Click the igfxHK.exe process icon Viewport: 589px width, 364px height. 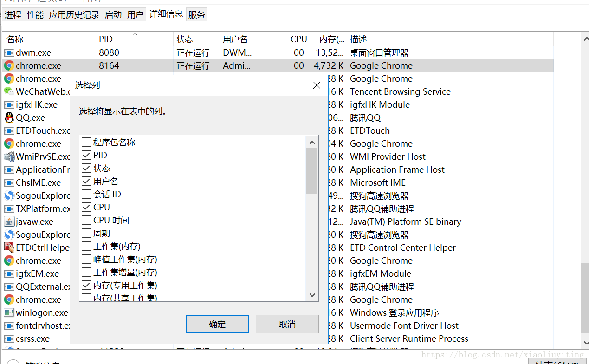click(x=9, y=104)
